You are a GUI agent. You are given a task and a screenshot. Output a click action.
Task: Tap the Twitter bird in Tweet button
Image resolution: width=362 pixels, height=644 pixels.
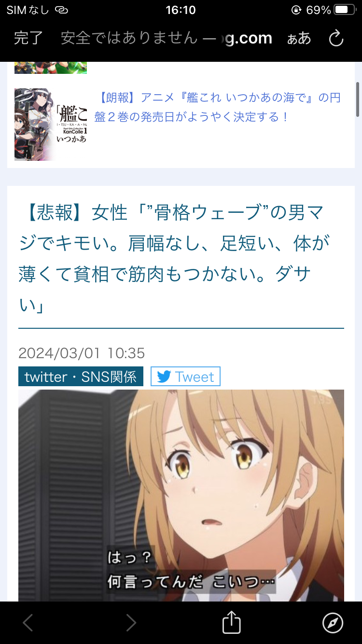pyautogui.click(x=164, y=377)
